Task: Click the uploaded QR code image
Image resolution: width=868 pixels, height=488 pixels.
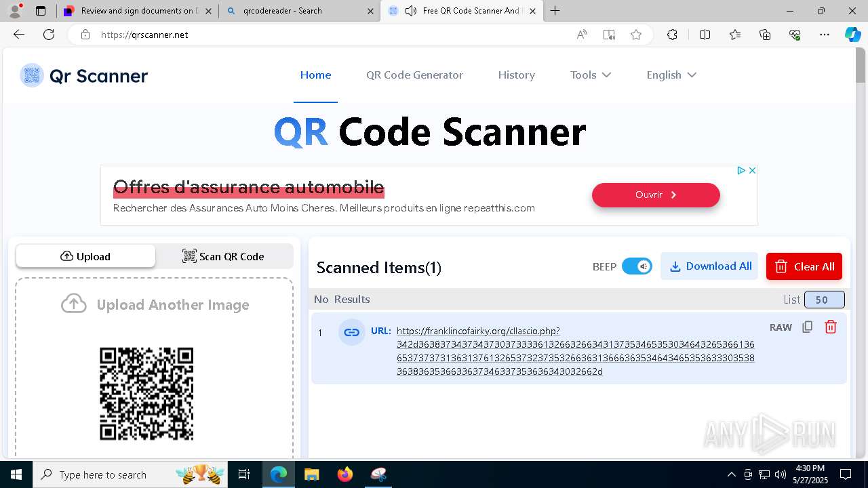Action: pyautogui.click(x=146, y=394)
